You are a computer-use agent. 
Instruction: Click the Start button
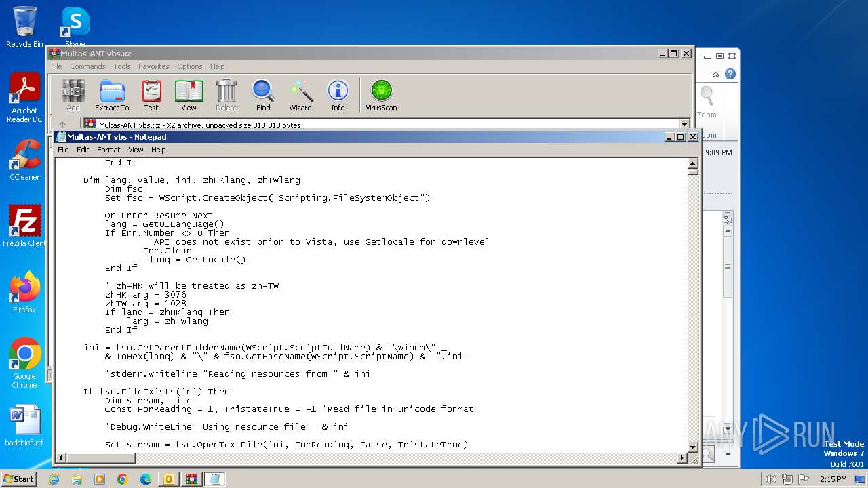[19, 479]
